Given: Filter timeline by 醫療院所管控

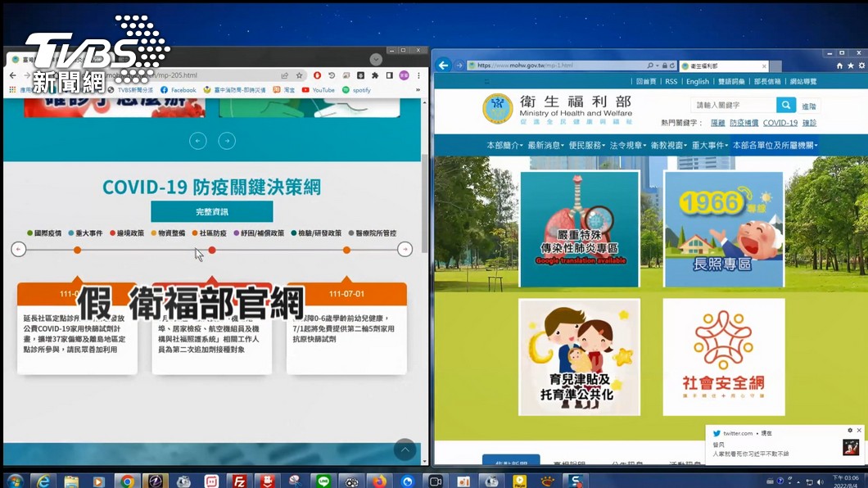Looking at the screenshot, I should point(373,233).
